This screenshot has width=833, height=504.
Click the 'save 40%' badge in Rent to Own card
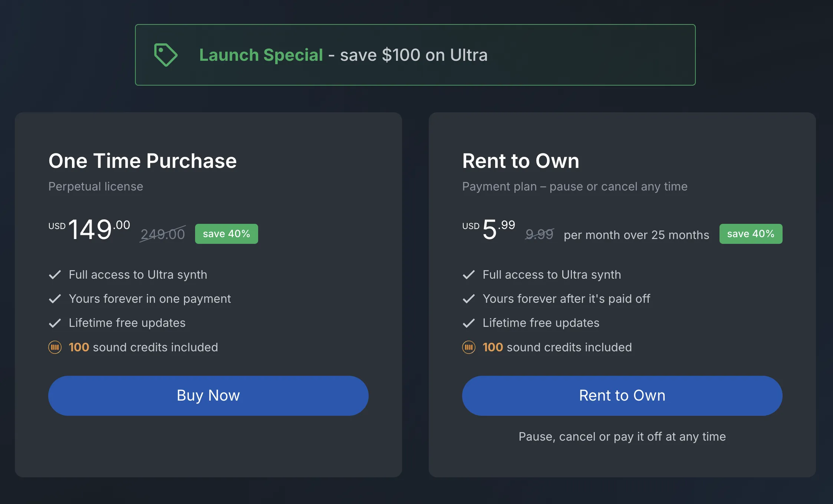751,234
